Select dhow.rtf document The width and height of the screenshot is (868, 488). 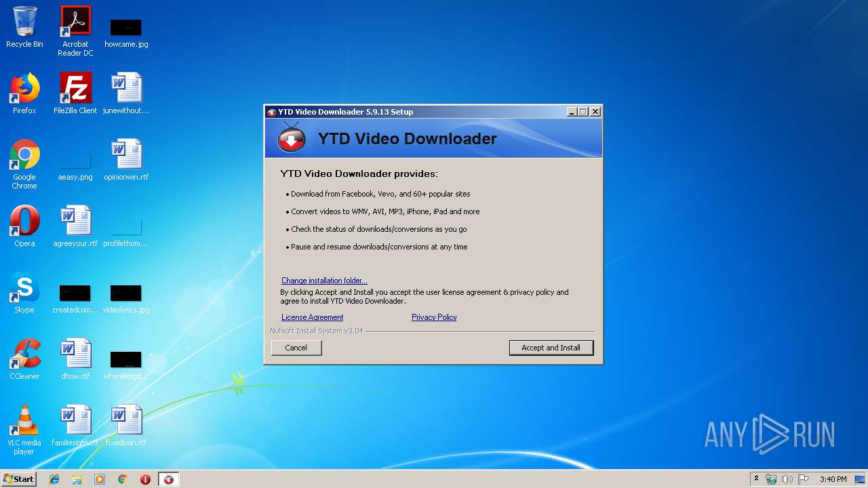[x=75, y=359]
